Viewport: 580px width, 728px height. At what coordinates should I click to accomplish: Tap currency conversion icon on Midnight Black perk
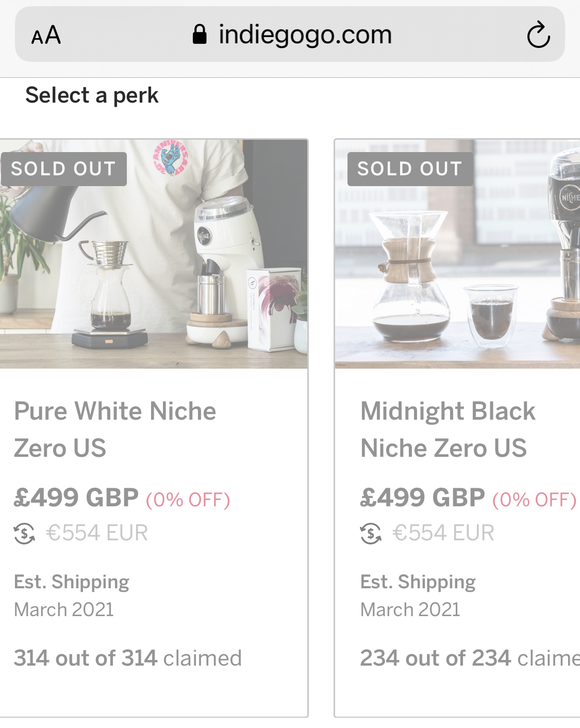[371, 533]
